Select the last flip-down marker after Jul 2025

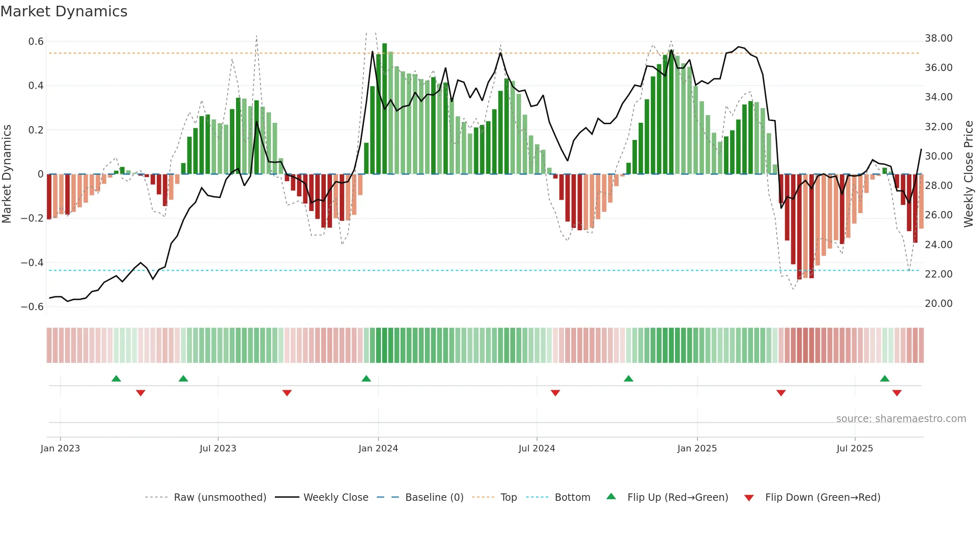[897, 393]
